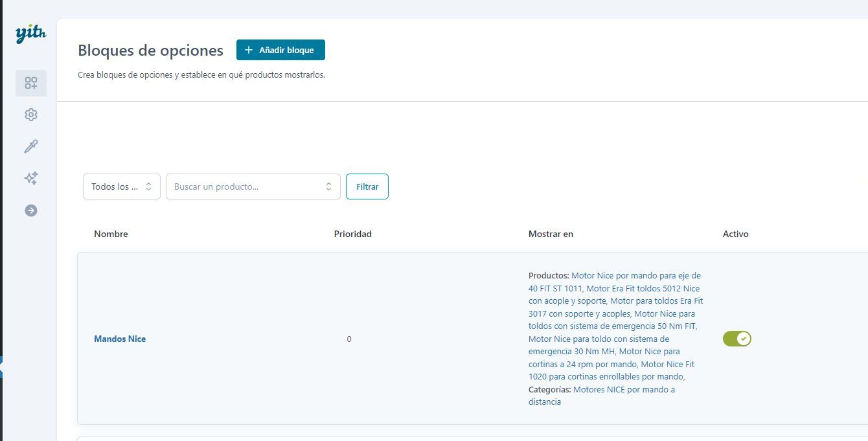Click the Prioridad column header
Screen dimensions: 868x441
pyautogui.click(x=353, y=234)
